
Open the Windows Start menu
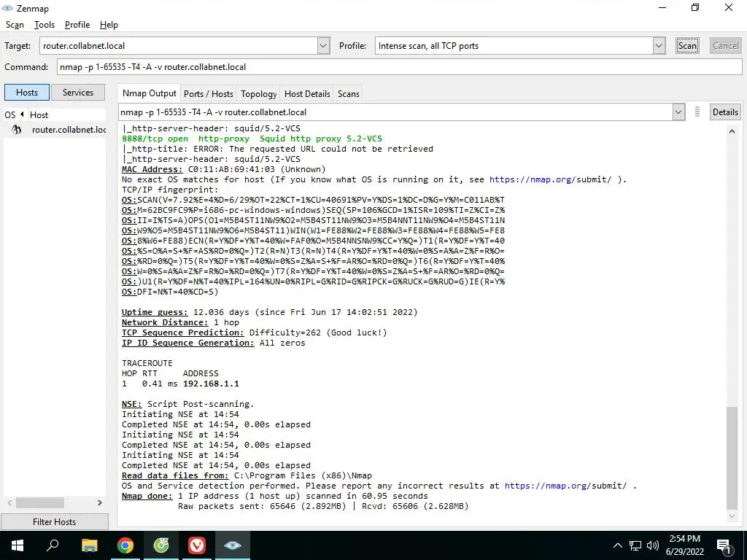click(x=18, y=545)
